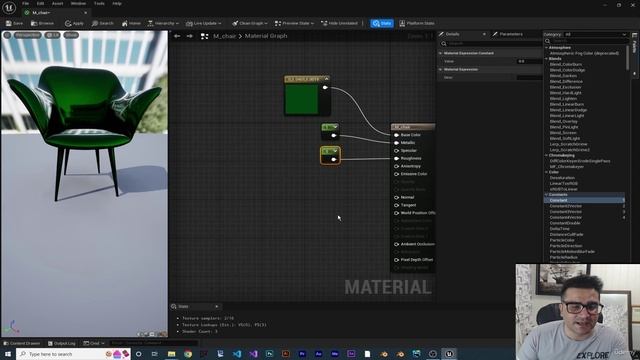
Task: Click the Base Color input pin
Action: 396,135
